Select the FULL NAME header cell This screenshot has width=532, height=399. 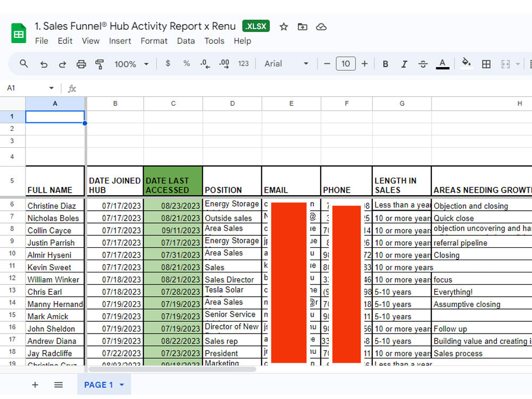pos(55,181)
